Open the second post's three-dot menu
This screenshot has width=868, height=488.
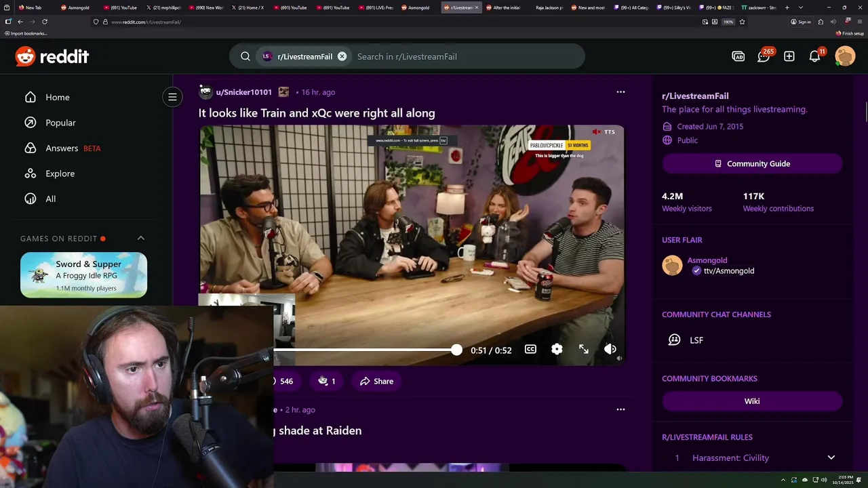point(620,409)
